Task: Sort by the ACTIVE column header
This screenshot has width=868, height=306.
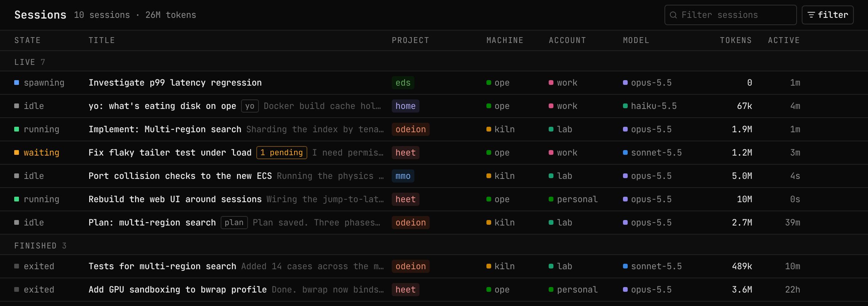Action: [784, 40]
